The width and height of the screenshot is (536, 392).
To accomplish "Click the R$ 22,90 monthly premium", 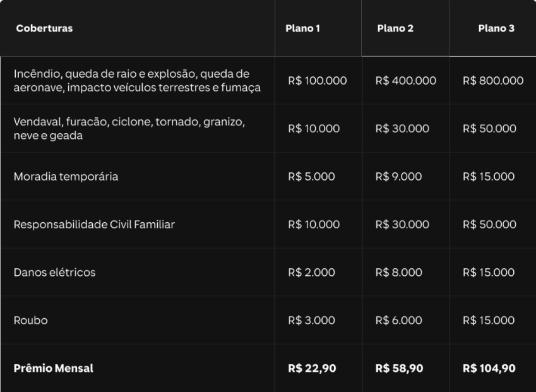I will click(312, 369).
